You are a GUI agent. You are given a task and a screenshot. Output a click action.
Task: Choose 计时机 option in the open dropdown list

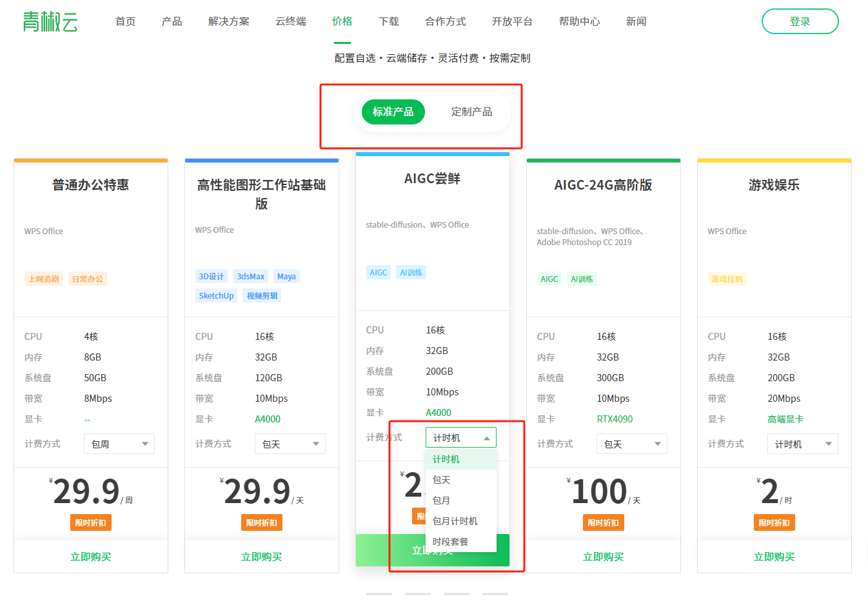tap(461, 459)
